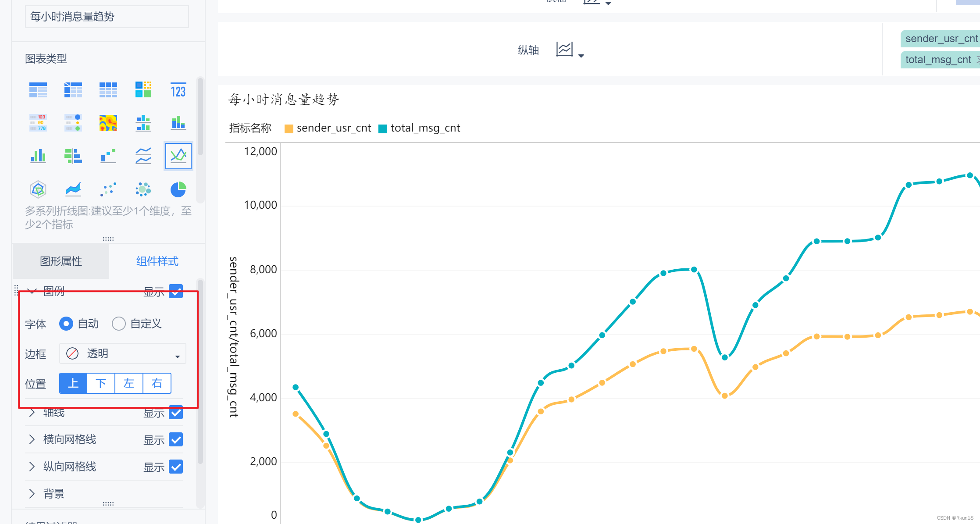Click the orange sender_usr_cnt legend swatch
This screenshot has height=524, width=980.
click(x=289, y=128)
